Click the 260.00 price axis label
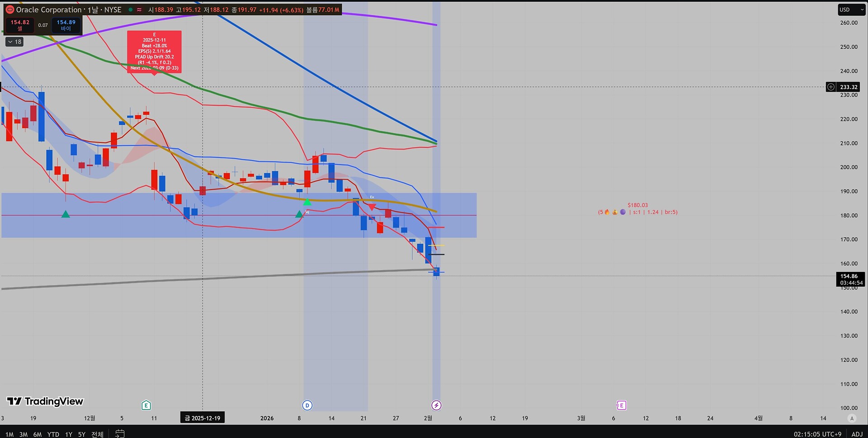The height and width of the screenshot is (438, 868). pyautogui.click(x=849, y=23)
